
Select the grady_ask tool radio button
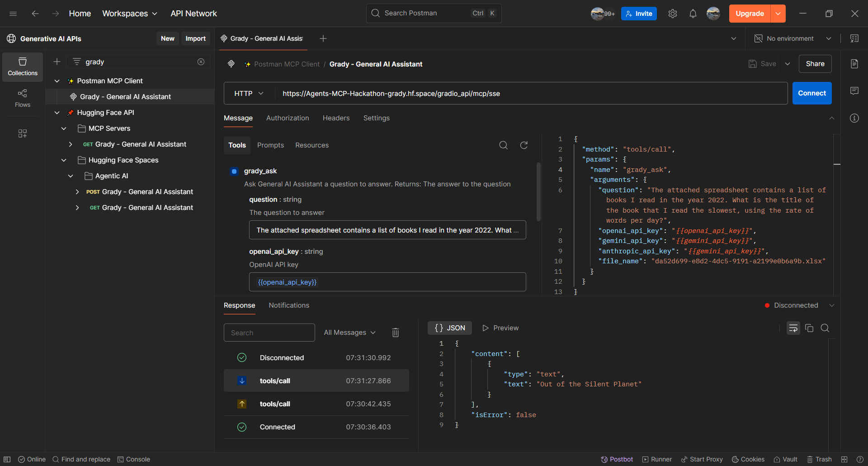(x=234, y=171)
